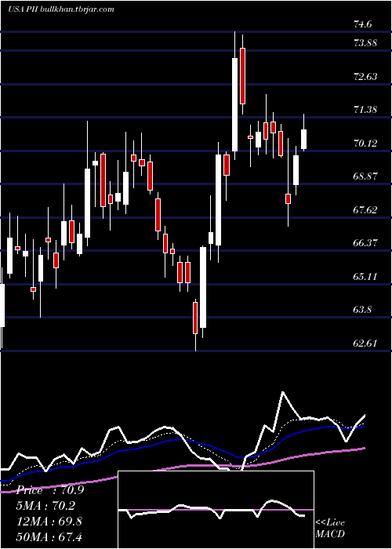
Task: Click the 71.38 price axis label
Action: tap(365, 110)
